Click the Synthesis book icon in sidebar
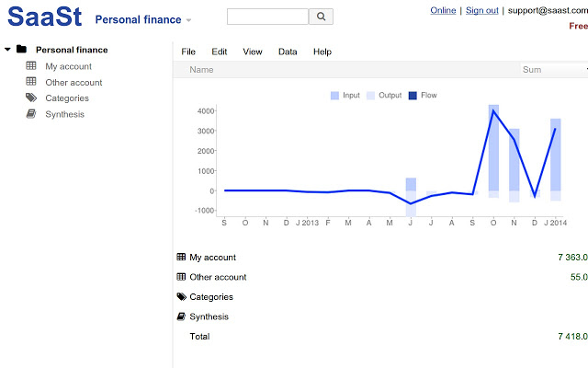 31,114
